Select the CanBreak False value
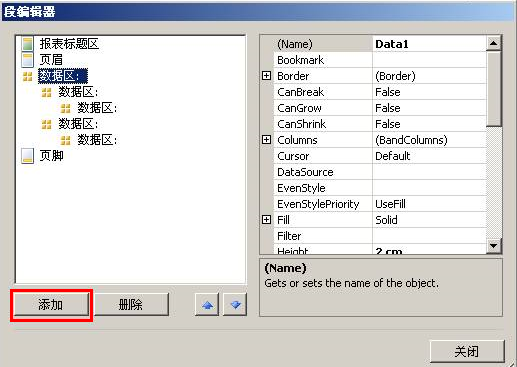Viewport: 517px width, 367px height. 429,92
